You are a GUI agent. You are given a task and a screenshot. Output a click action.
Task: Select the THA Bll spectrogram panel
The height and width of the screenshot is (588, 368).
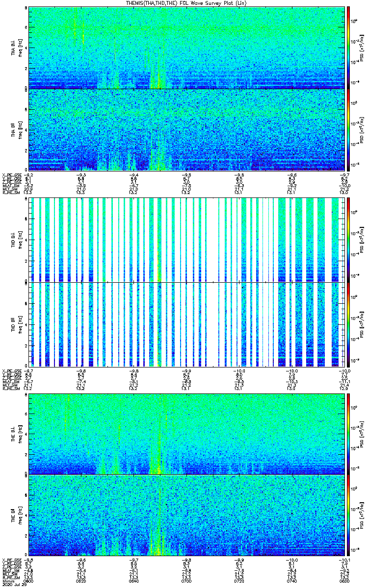[187, 129]
